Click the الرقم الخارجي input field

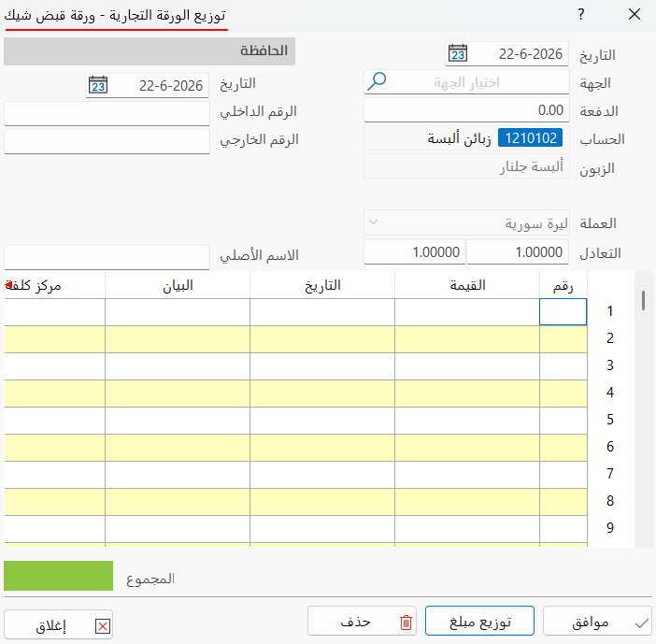point(107,141)
